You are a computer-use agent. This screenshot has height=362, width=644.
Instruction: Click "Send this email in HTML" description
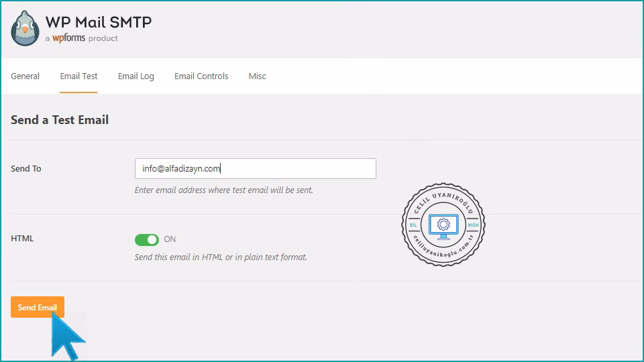tap(221, 257)
